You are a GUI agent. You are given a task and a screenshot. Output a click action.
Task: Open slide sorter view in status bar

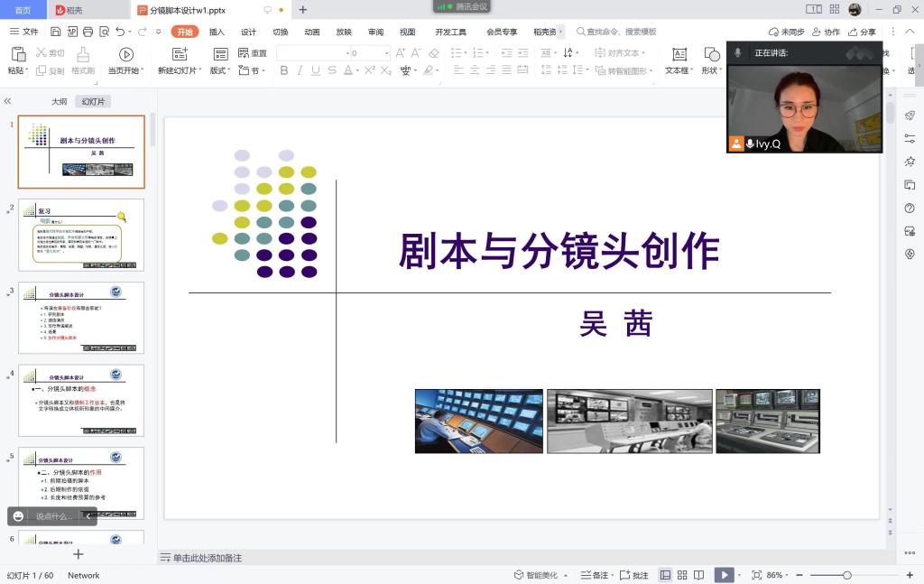pos(682,575)
